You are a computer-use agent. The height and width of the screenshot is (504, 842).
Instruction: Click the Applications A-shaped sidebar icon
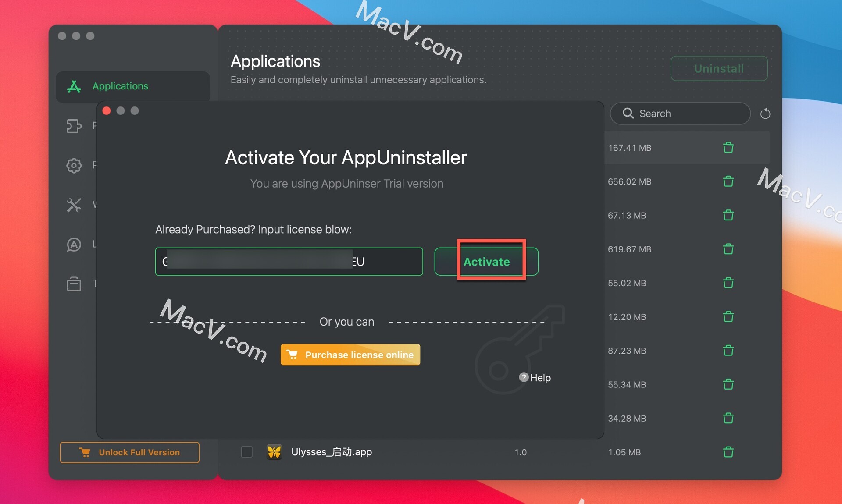74,86
